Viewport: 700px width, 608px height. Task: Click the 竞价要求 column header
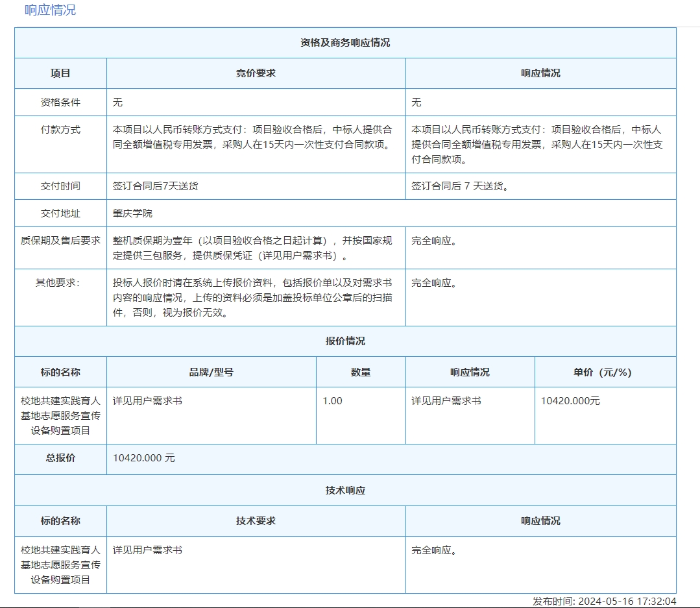[256, 73]
